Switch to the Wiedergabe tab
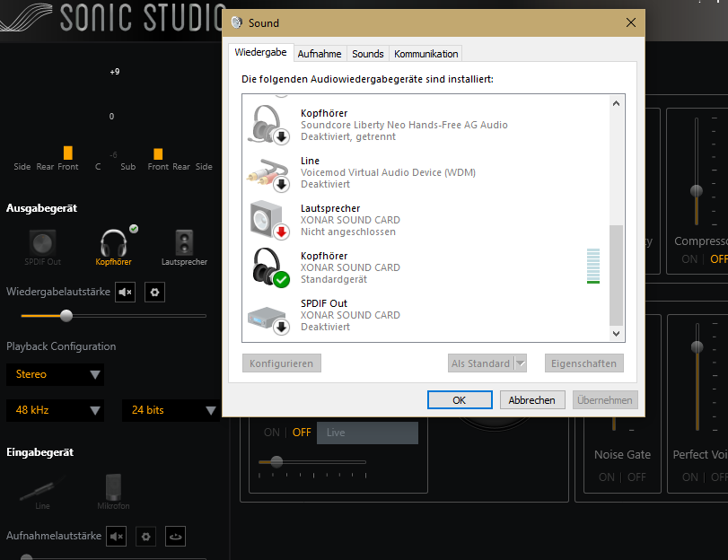728x560 pixels. 260,52
